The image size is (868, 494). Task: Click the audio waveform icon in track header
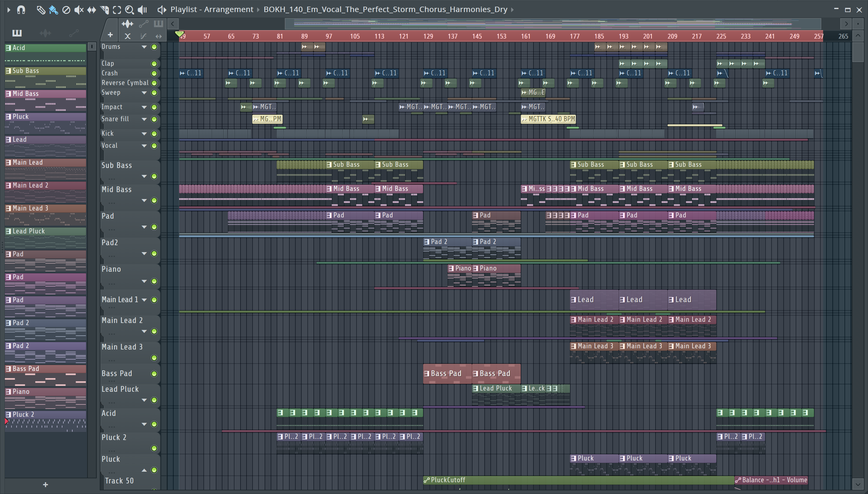pos(127,24)
